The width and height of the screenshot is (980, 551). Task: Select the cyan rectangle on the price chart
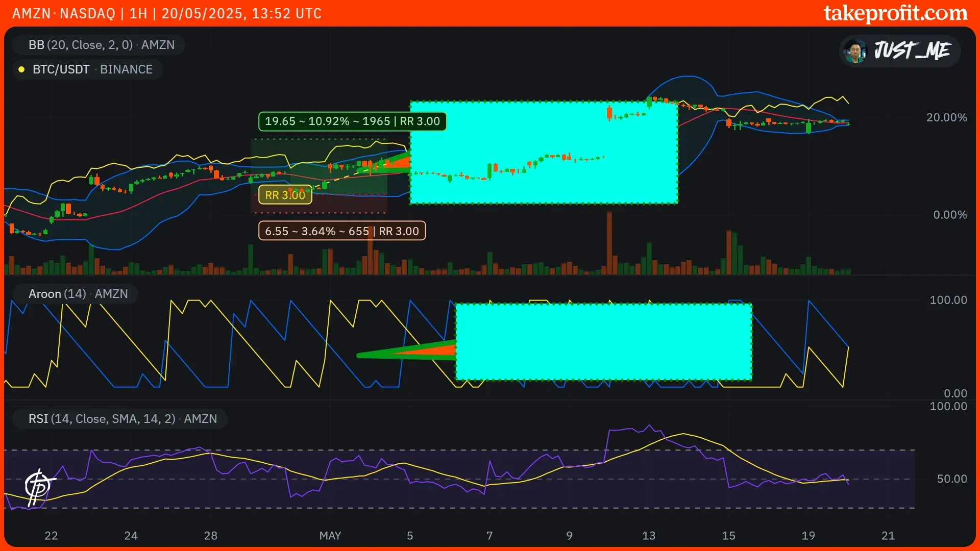(x=544, y=153)
